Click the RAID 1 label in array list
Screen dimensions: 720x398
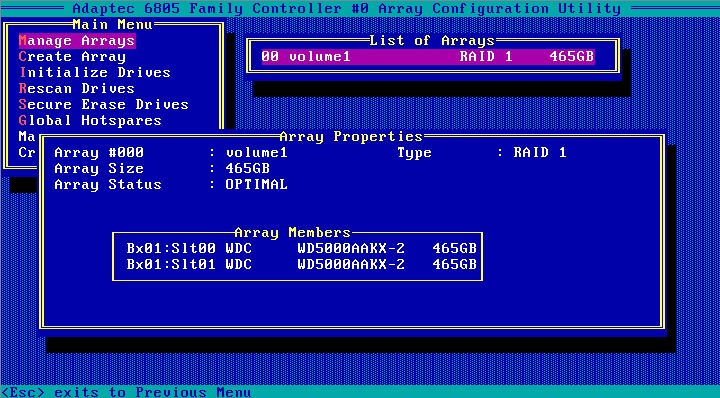pyautogui.click(x=486, y=57)
